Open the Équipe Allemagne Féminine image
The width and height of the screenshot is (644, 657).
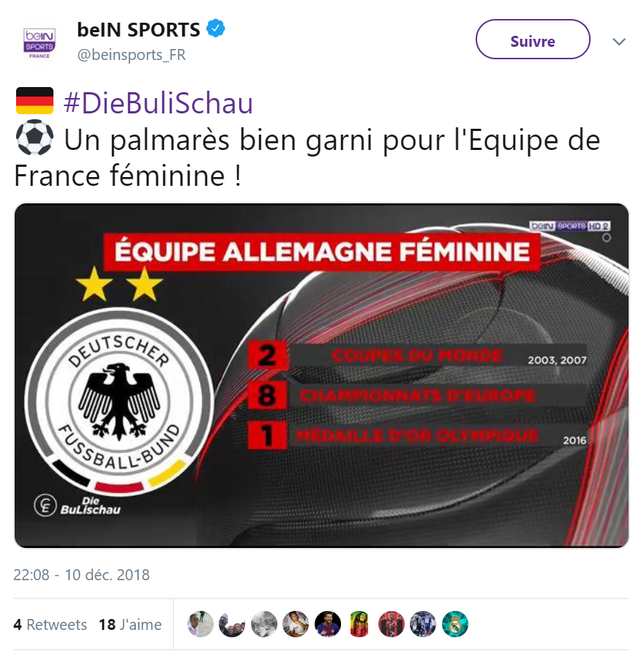click(321, 375)
